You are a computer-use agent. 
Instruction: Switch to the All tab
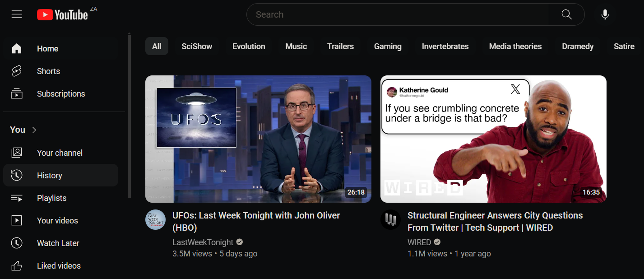(157, 46)
